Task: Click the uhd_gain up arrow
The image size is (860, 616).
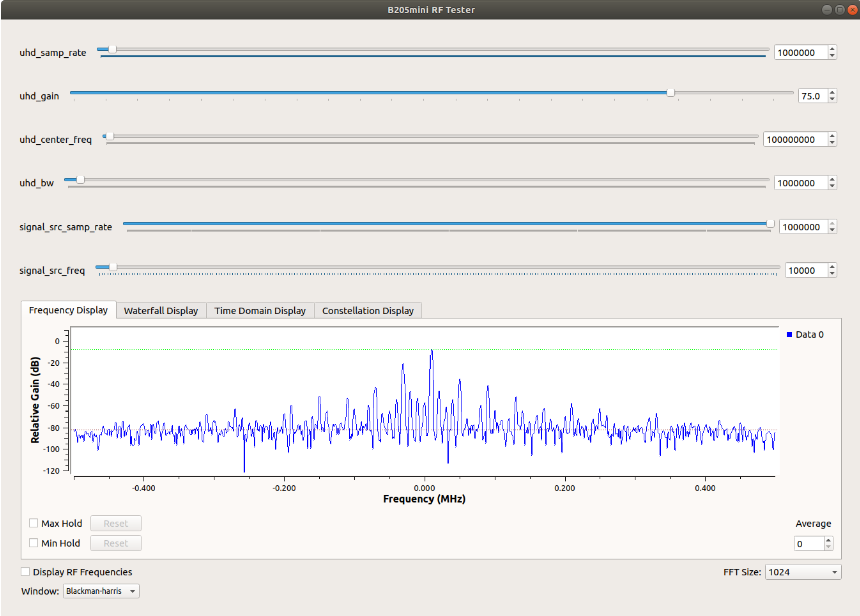Action: click(832, 93)
